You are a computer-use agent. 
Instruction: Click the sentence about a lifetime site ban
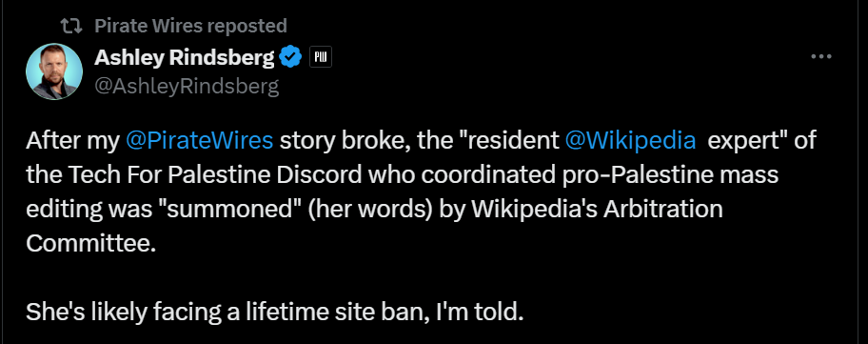coord(274,313)
